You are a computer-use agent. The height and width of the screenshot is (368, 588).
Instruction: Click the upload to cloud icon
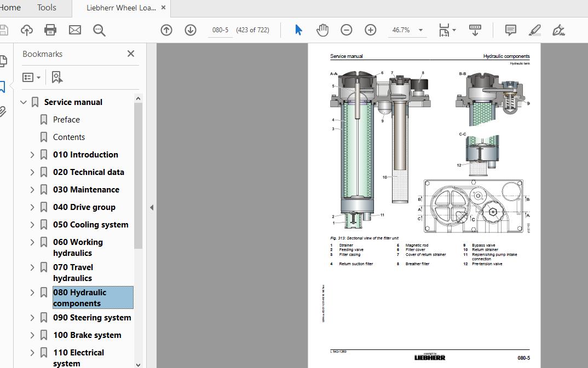pos(27,30)
